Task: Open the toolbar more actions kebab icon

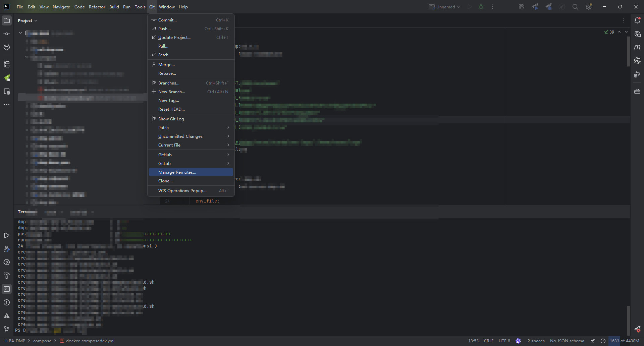Action: [x=492, y=7]
